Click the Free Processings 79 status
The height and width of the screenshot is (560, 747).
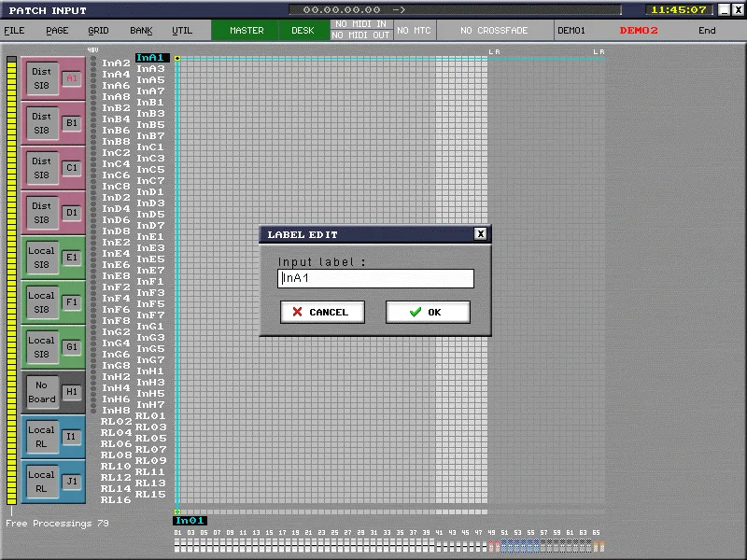[x=57, y=523]
